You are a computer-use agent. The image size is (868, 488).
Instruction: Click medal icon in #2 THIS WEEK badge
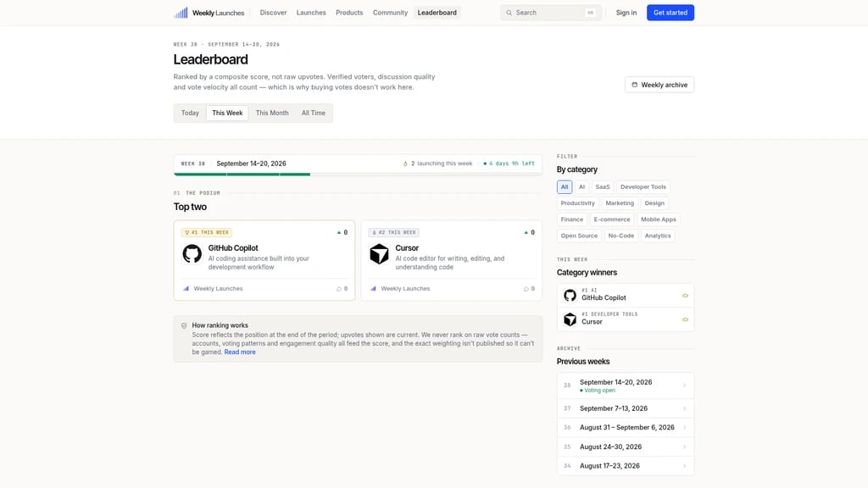(x=374, y=232)
